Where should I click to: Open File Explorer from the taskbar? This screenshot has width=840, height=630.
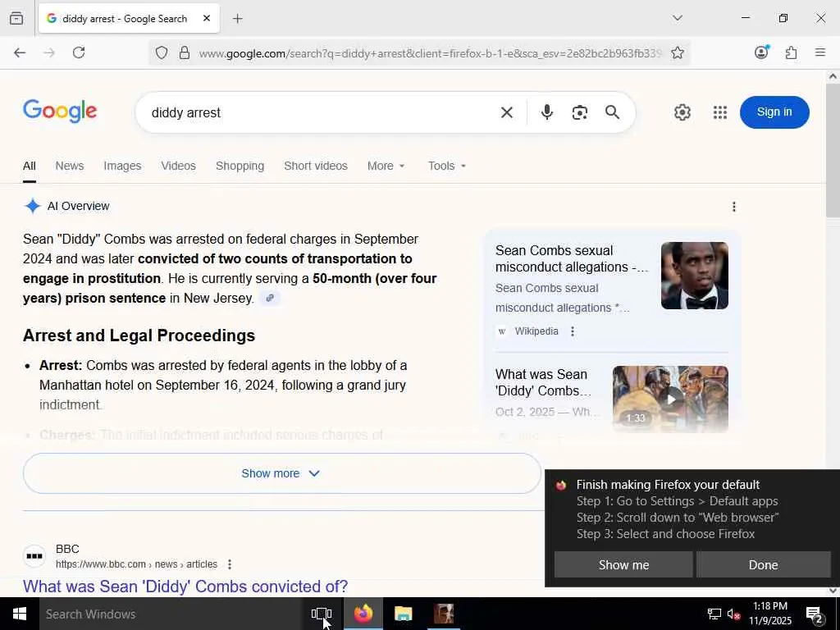[x=403, y=614]
